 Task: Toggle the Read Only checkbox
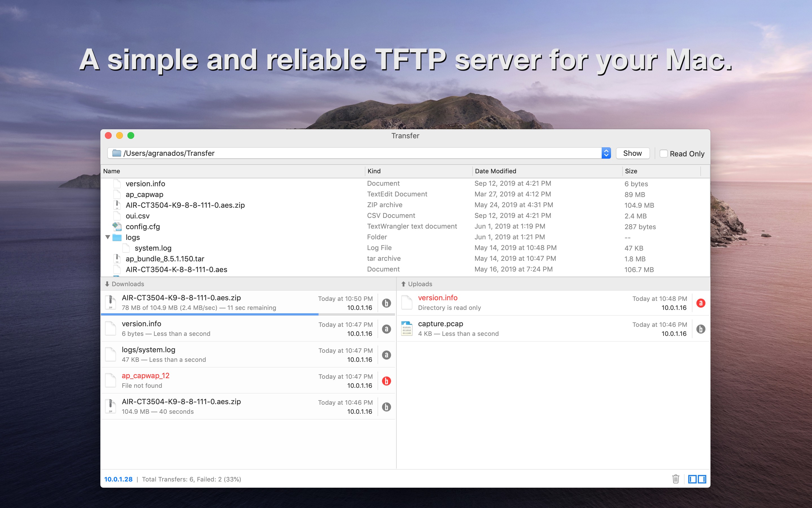663,154
